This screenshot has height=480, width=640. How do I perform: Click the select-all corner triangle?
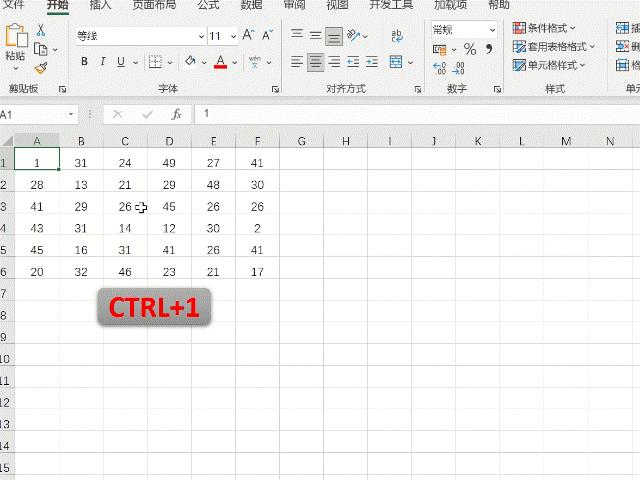click(x=7, y=141)
